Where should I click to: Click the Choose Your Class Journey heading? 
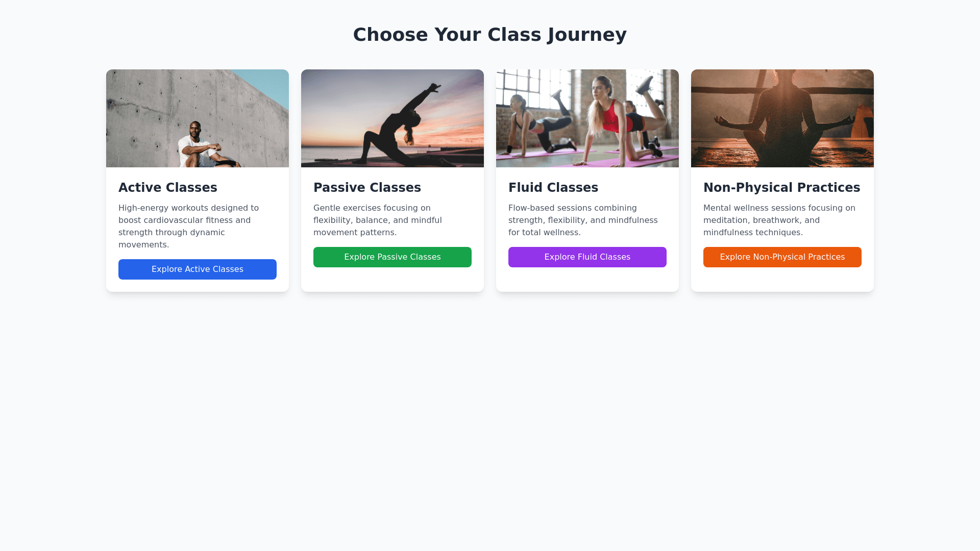tap(490, 35)
